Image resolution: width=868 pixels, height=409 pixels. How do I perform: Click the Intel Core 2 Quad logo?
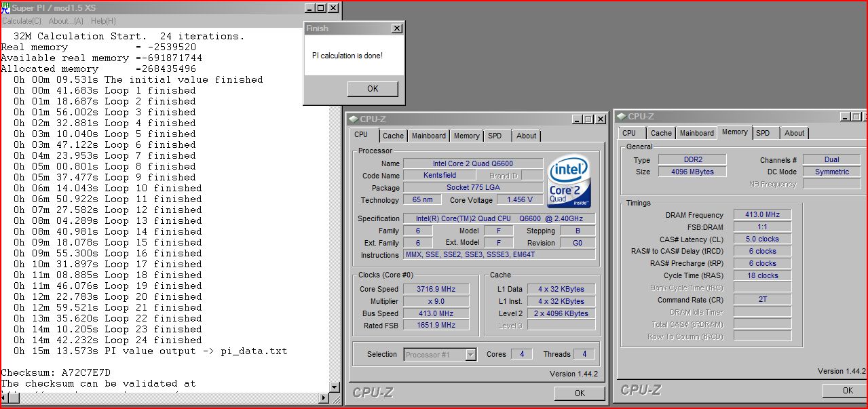(569, 182)
